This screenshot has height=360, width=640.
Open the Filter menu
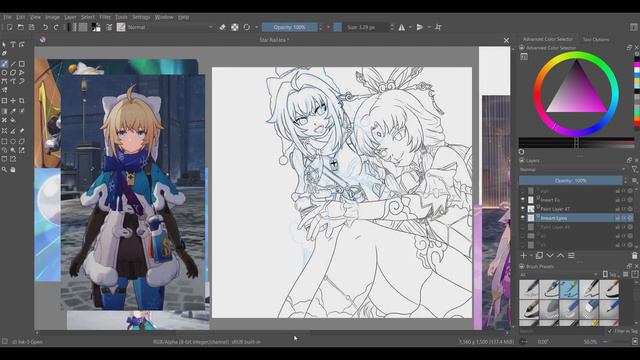[x=105, y=17]
